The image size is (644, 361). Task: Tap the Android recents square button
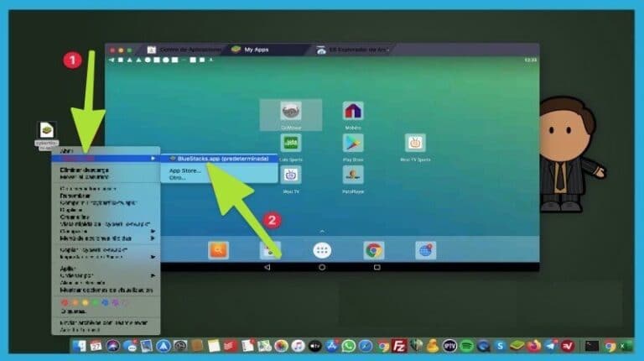(377, 267)
